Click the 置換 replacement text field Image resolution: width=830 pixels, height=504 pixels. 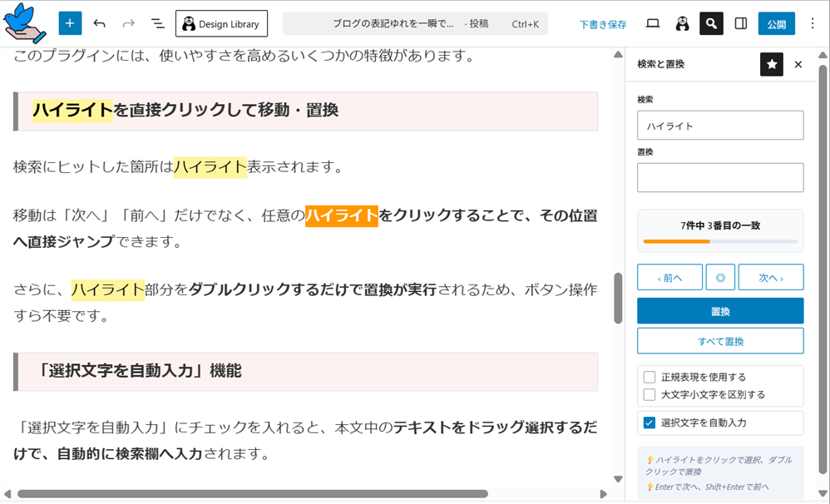click(720, 177)
